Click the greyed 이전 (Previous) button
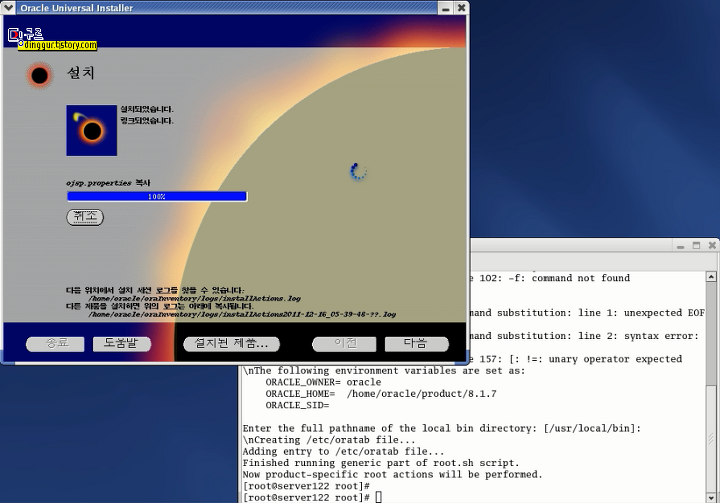The image size is (720, 503). (344, 344)
